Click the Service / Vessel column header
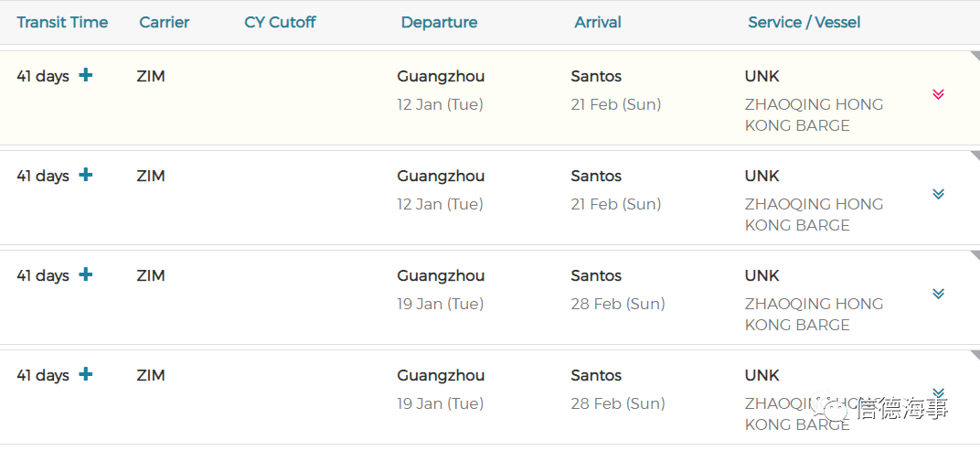Image resolution: width=980 pixels, height=451 pixels. click(804, 23)
